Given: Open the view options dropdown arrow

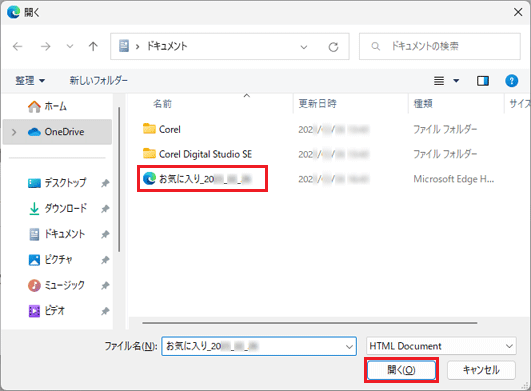Looking at the screenshot, I should click(x=456, y=81).
